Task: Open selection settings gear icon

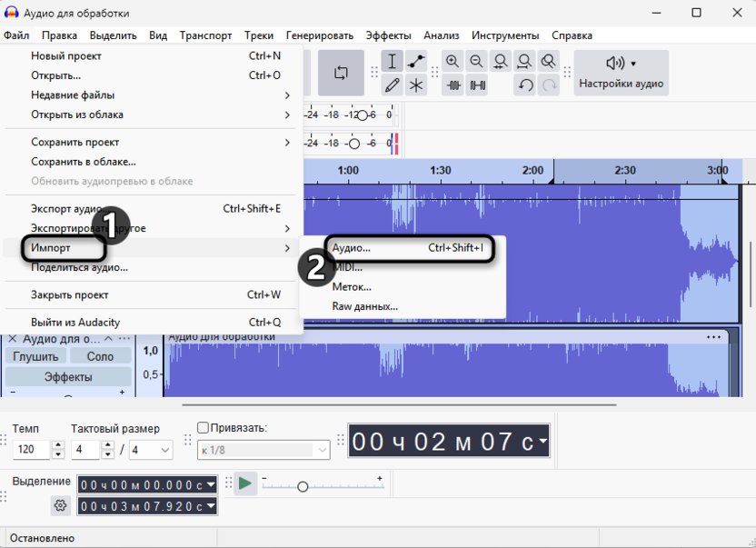Action: [61, 505]
